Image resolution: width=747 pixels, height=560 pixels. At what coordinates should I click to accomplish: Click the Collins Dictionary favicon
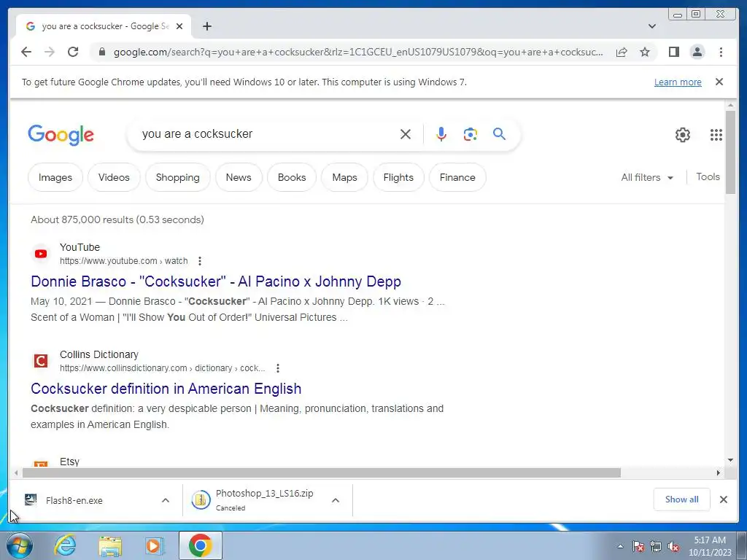(41, 361)
